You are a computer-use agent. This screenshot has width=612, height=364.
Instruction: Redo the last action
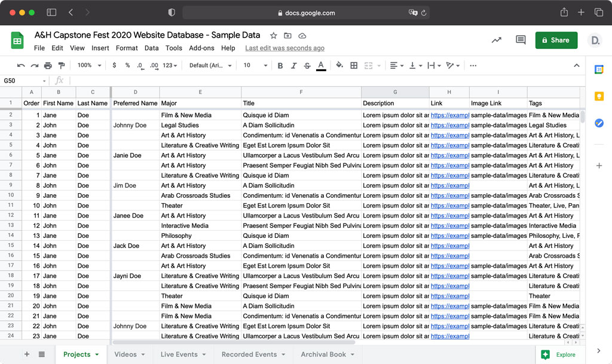pos(33,65)
